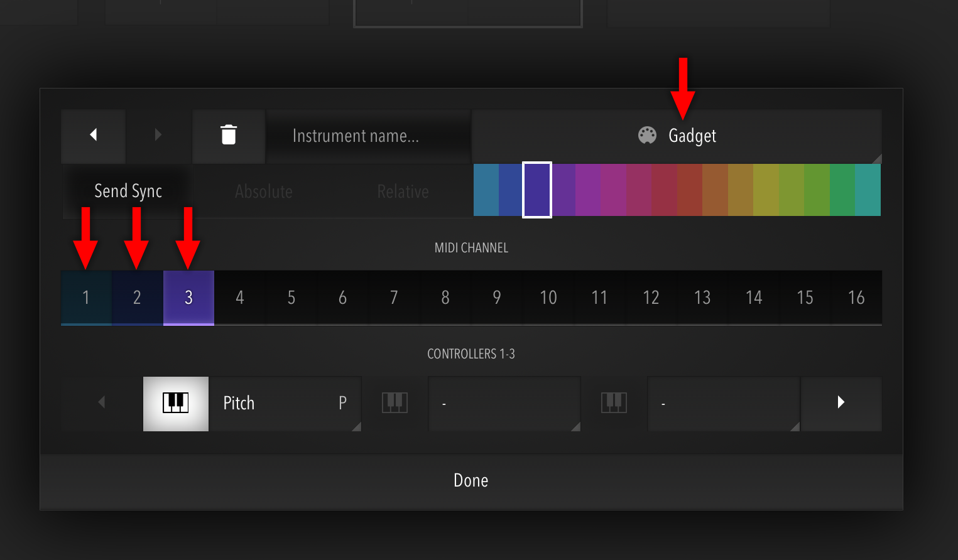
Task: Toggle the keyboard icon for the third controller
Action: click(x=614, y=404)
